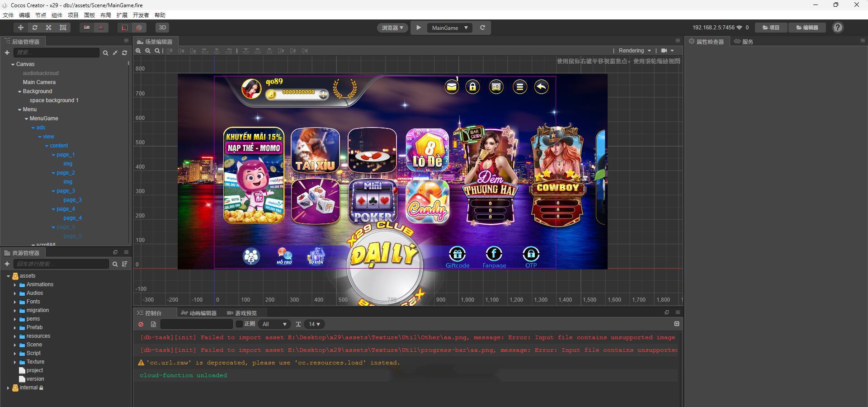Toggle the 3D view mode button
The height and width of the screenshot is (407, 868).
pos(162,28)
